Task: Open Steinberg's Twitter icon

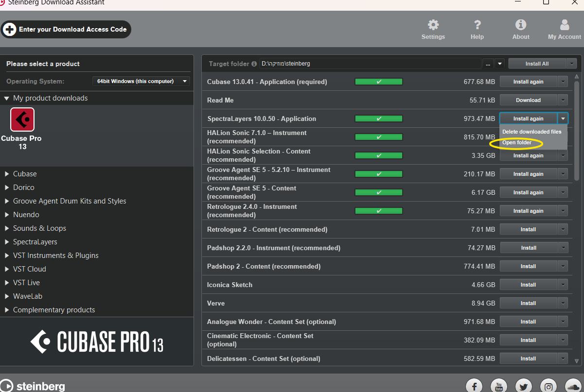Action: click(524, 387)
